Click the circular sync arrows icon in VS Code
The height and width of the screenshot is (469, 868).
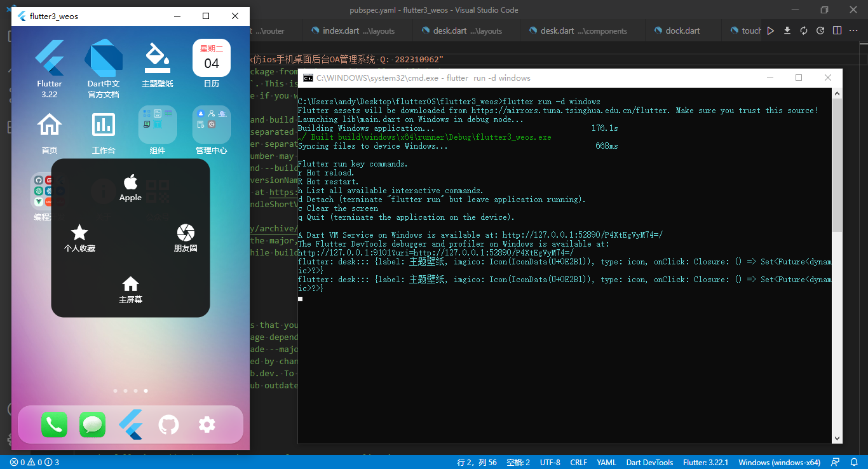804,31
